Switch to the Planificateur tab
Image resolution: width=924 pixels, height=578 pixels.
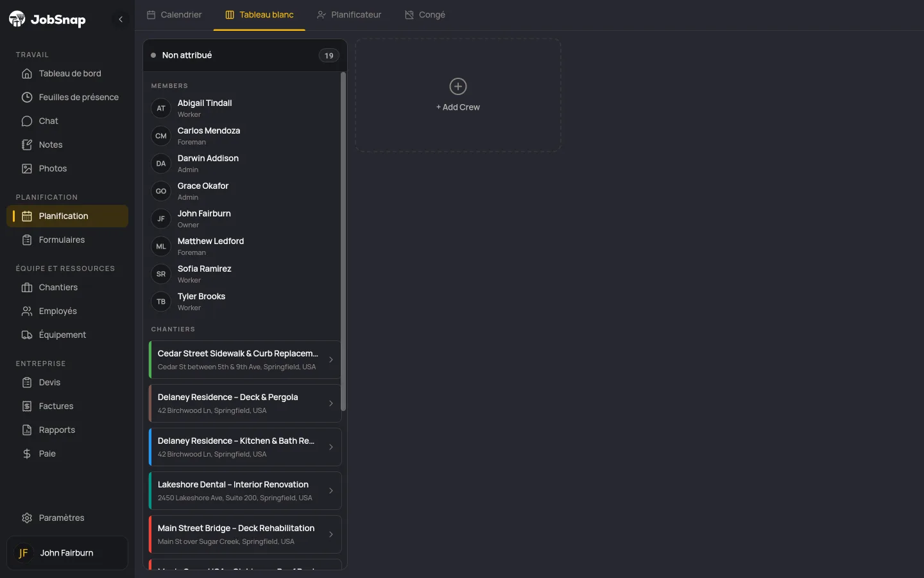[349, 15]
